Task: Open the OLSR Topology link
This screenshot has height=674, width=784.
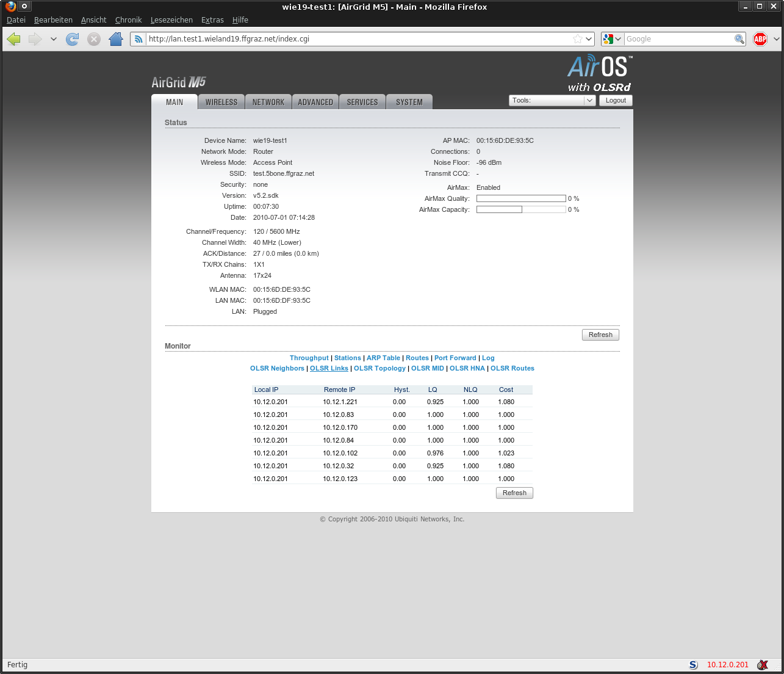Action: [379, 369]
